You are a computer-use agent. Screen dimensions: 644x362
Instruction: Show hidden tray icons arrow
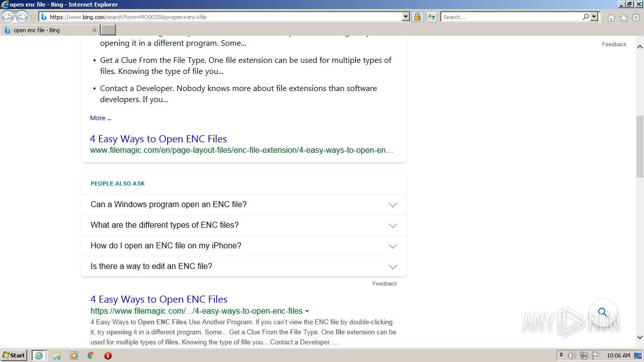click(x=561, y=355)
